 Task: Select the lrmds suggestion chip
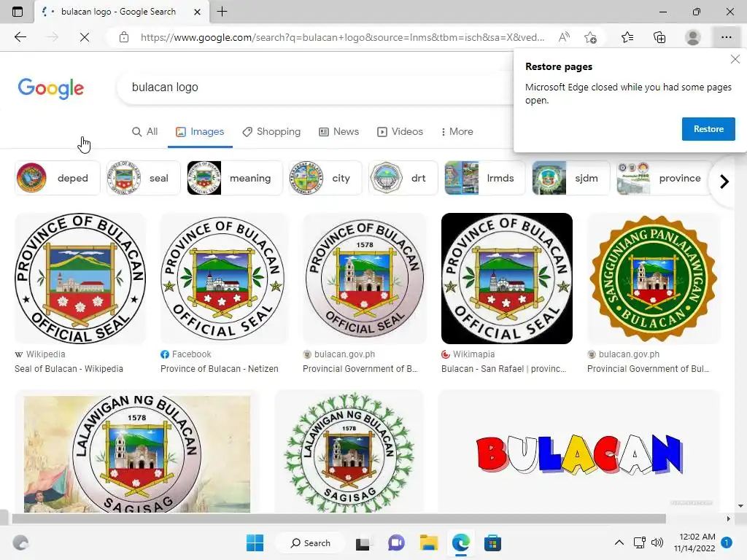coord(484,178)
